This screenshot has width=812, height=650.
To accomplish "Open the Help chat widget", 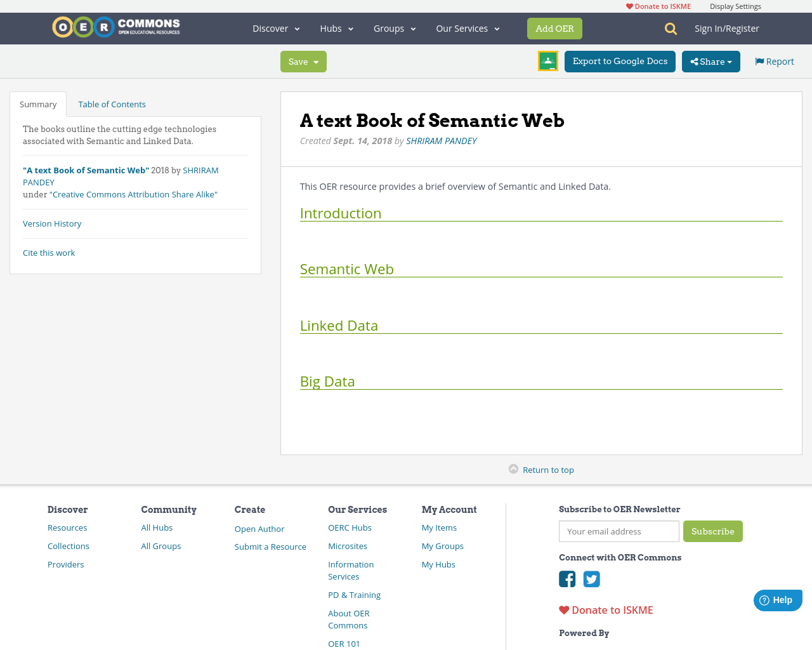I will coord(778,599).
